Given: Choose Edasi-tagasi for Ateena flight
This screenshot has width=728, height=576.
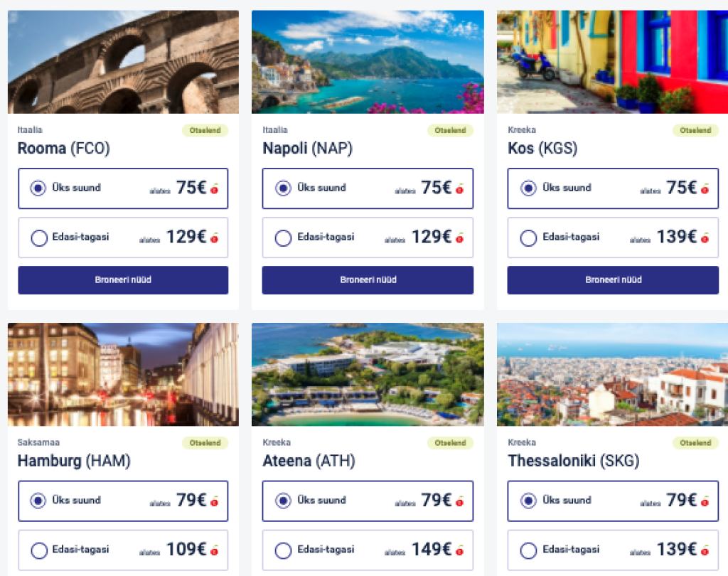Looking at the screenshot, I should tap(283, 550).
